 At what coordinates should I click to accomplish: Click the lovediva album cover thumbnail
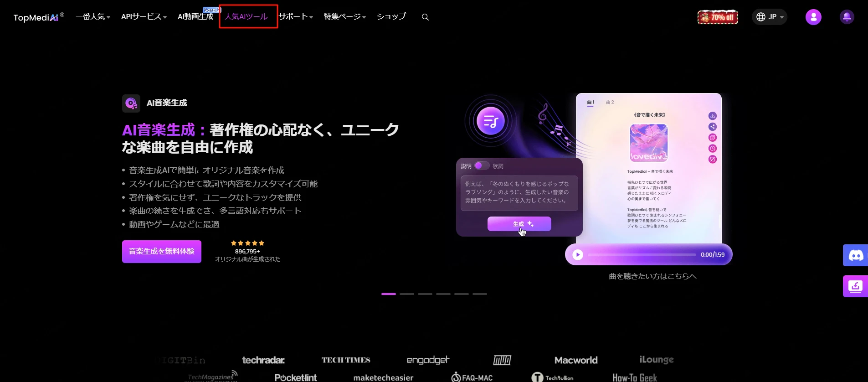[x=649, y=143]
